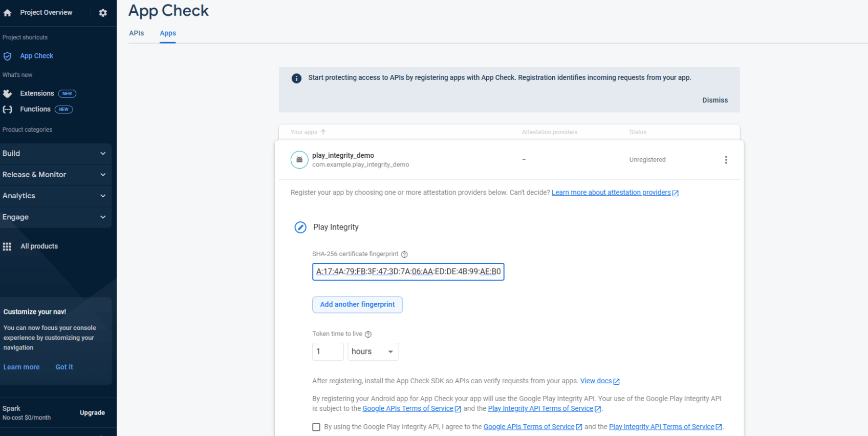Click Add another fingerprint button
This screenshot has height=436, width=868.
click(x=357, y=305)
